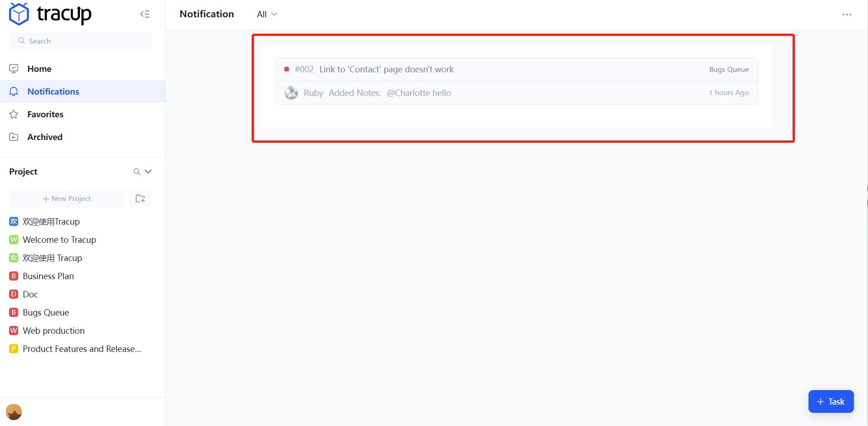Click the create-folder icon beside New Project
This screenshot has height=426, width=868.
click(140, 199)
